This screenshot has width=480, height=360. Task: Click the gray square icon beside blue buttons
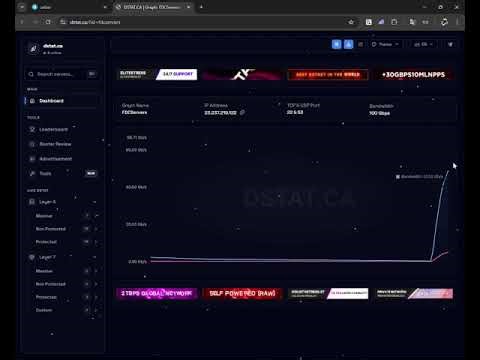pos(360,44)
